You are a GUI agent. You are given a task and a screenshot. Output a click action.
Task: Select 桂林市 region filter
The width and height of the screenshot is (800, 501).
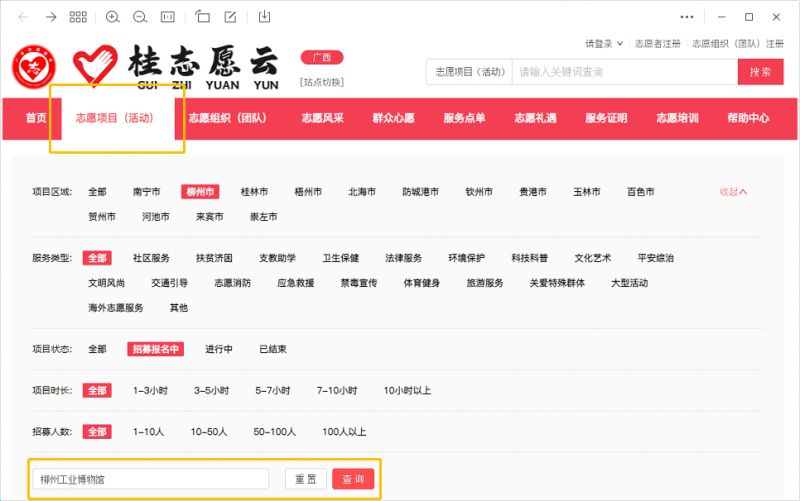tap(254, 192)
